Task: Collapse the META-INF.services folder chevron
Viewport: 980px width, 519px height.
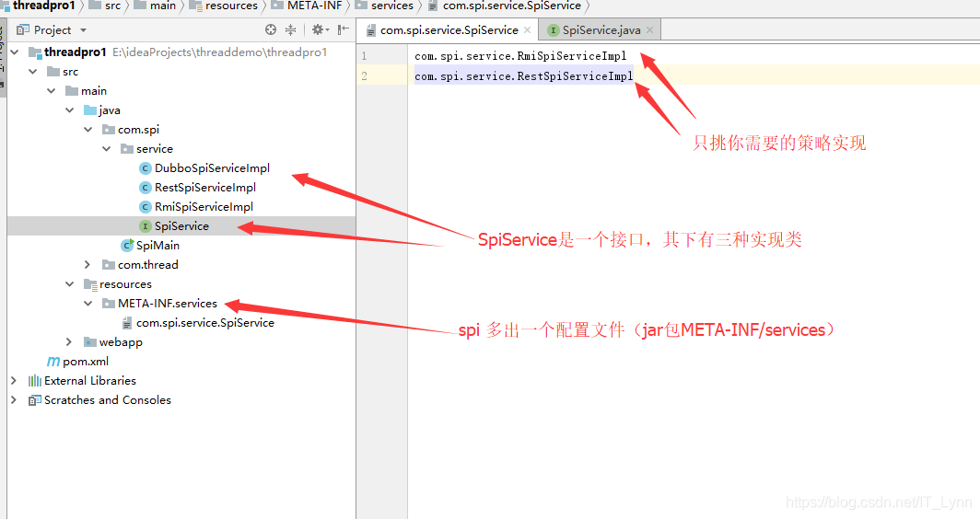Action: pos(88,304)
